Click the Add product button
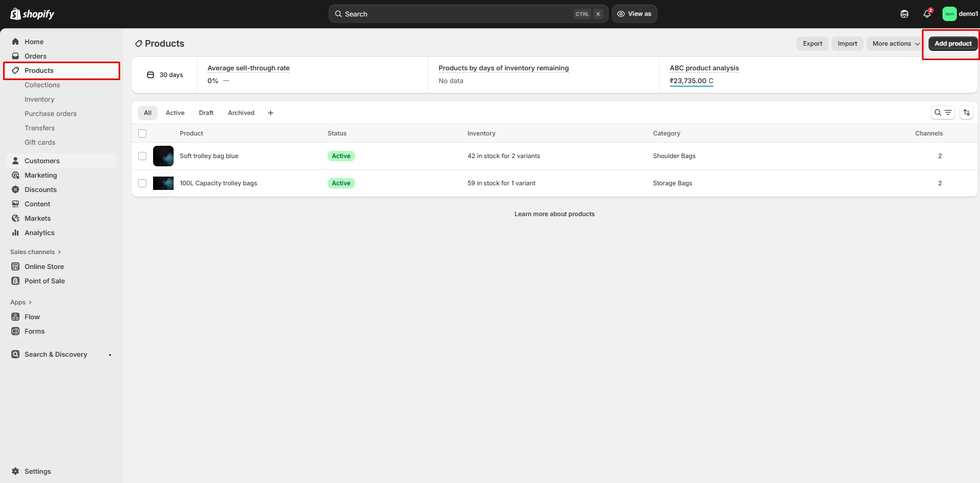Image resolution: width=980 pixels, height=483 pixels. tap(953, 44)
